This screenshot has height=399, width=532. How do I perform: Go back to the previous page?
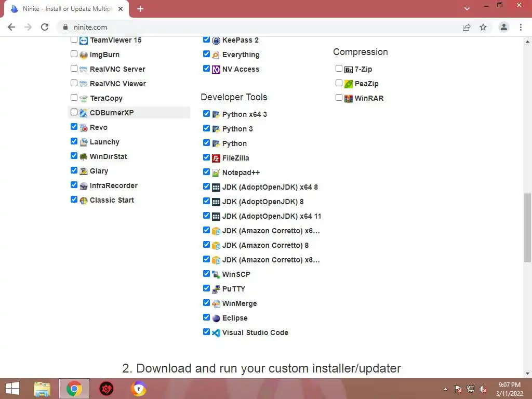coord(11,27)
